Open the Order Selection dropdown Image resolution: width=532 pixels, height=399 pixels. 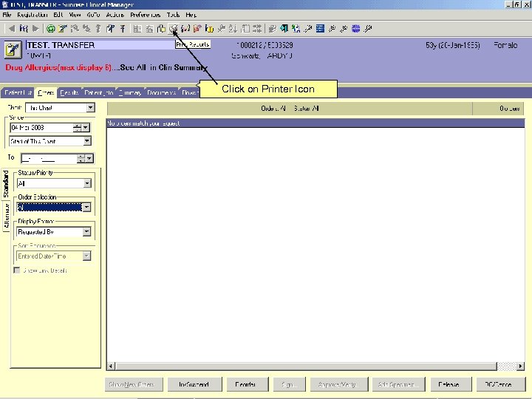tap(86, 208)
